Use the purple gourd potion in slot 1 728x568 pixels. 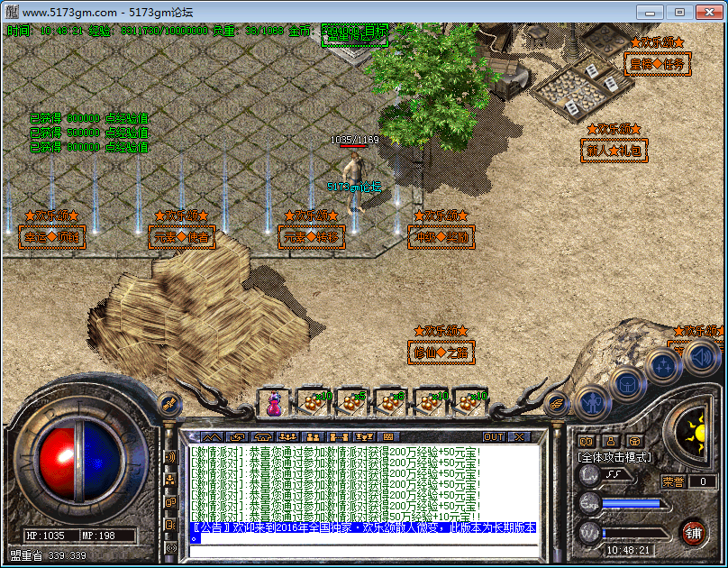(275, 403)
